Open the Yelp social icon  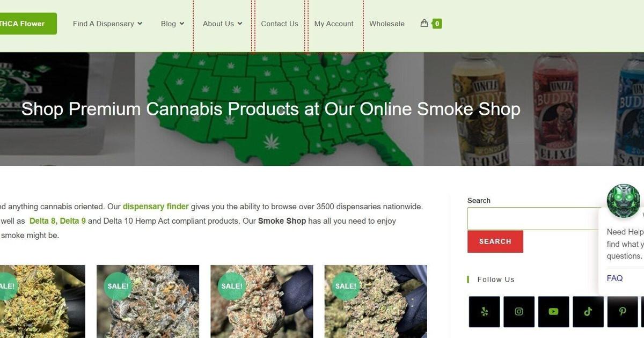click(x=485, y=312)
